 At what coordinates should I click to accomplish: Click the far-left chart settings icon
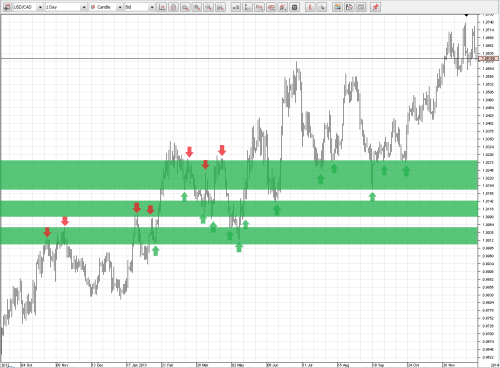(7, 7)
